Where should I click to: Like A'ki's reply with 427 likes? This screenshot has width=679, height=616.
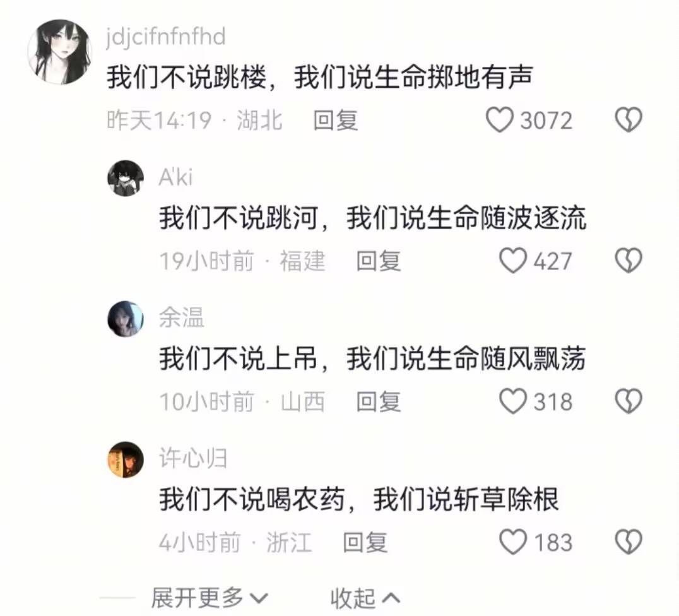(513, 261)
